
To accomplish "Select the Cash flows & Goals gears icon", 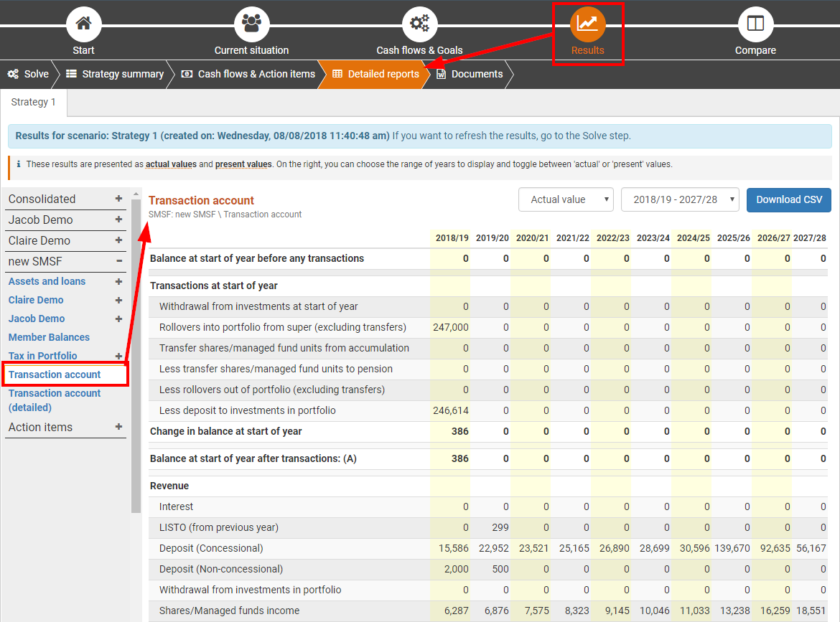I will coord(419,24).
